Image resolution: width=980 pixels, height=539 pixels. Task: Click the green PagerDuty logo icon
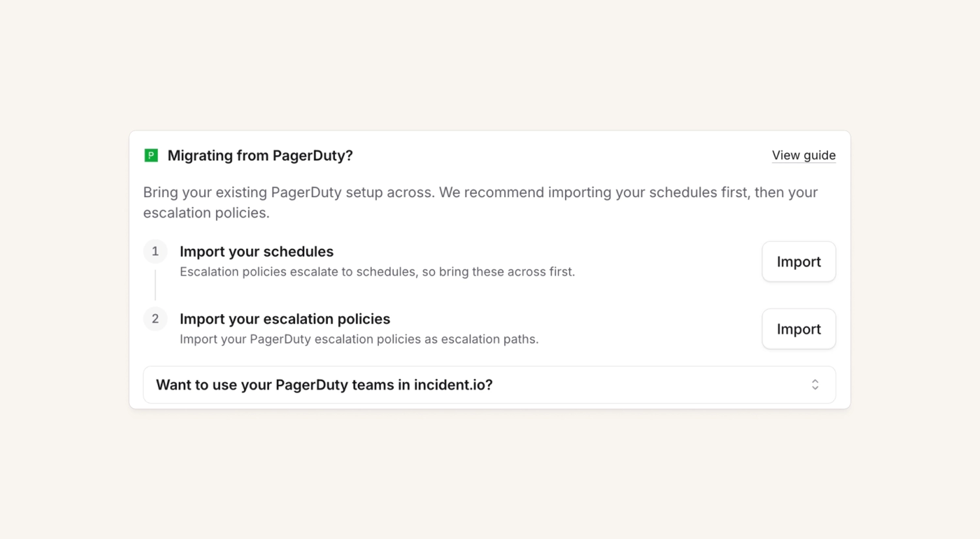click(151, 155)
